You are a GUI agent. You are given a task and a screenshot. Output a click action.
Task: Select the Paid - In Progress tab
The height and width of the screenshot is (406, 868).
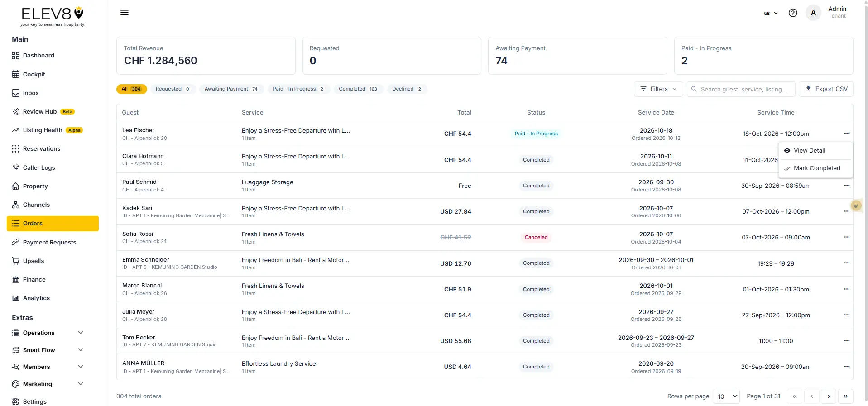click(x=298, y=89)
